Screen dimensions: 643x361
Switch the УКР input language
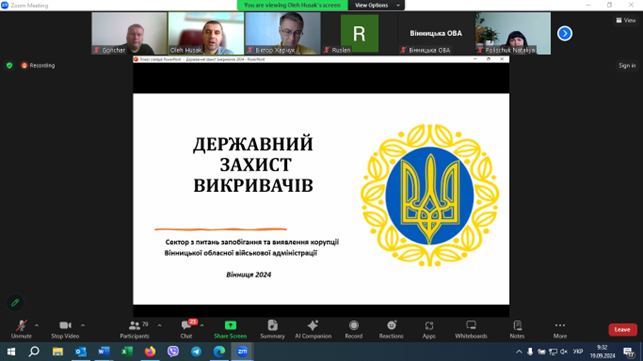click(x=578, y=352)
